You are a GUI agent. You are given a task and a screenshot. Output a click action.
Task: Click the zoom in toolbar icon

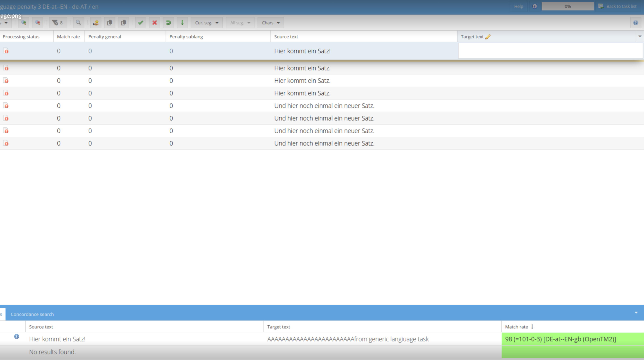pos(23,23)
